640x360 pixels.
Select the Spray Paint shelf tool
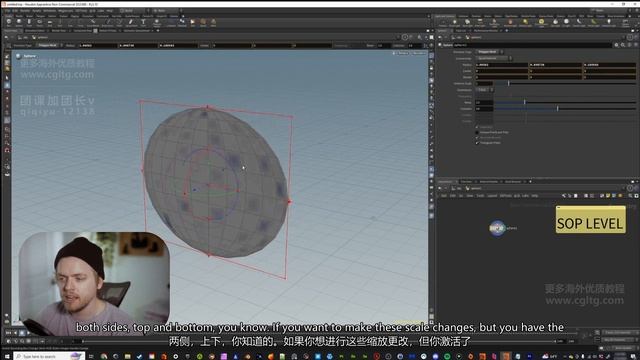tap(131, 22)
